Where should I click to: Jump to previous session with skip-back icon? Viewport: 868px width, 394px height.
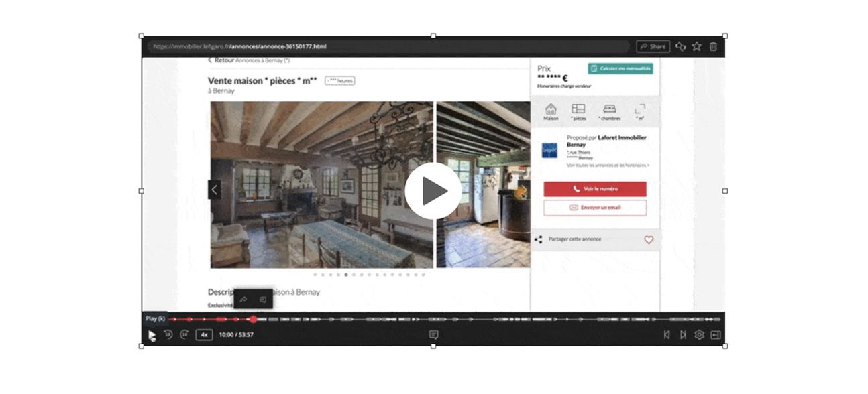(666, 335)
